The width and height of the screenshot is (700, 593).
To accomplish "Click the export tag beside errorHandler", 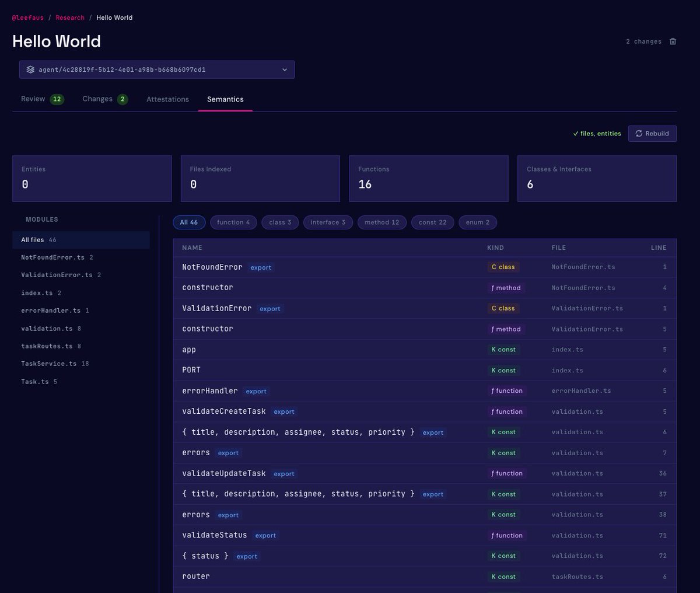I will coord(256,392).
